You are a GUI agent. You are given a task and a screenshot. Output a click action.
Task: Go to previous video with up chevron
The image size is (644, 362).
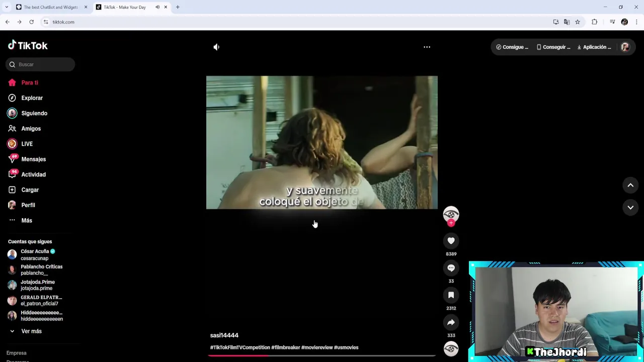(x=630, y=185)
